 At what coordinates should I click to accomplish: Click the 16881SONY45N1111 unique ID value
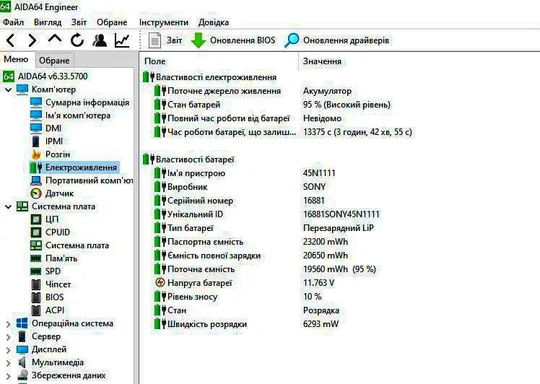tap(341, 214)
